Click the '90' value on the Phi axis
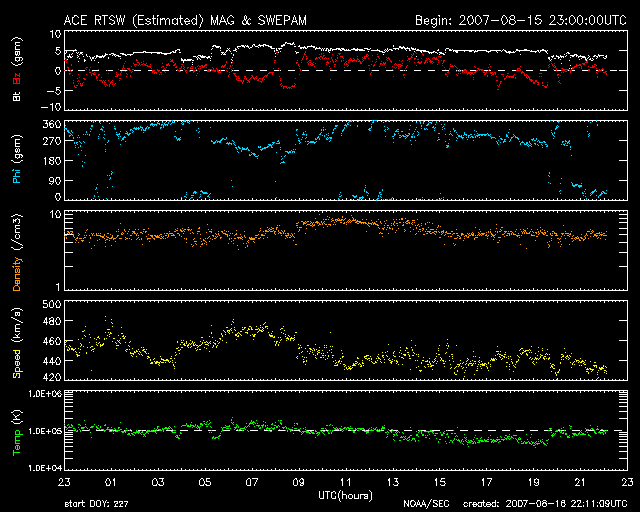The width and height of the screenshot is (640, 512). (x=55, y=180)
